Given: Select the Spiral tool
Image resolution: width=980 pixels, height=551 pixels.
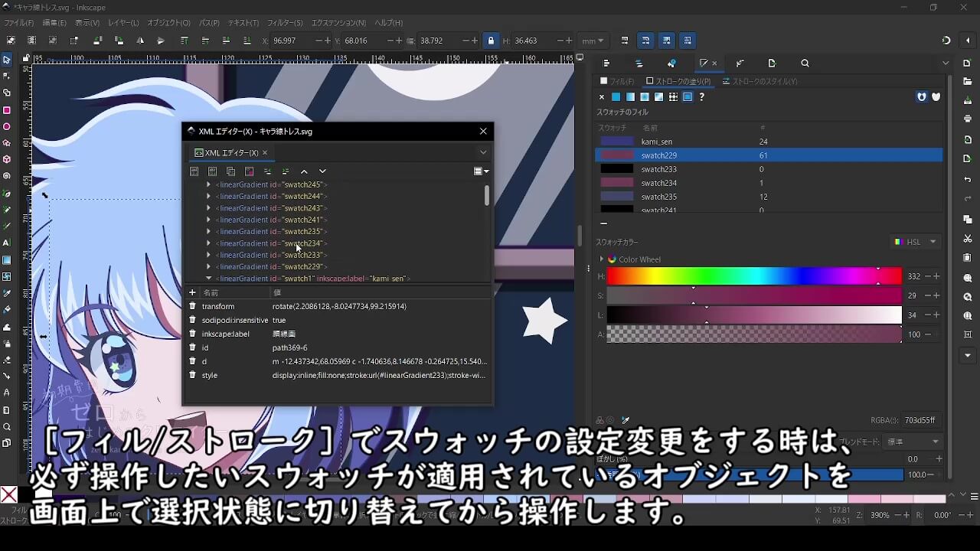Looking at the screenshot, I should click(7, 176).
